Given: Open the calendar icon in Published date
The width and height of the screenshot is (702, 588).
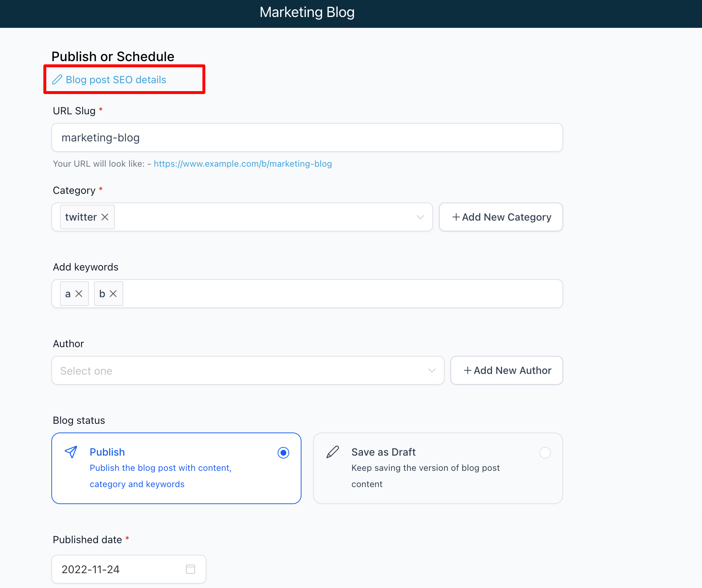Looking at the screenshot, I should (x=191, y=569).
